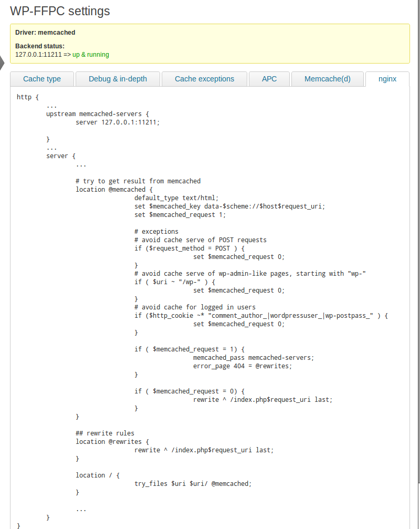Click the WP-FFPC settings heading

click(60, 11)
